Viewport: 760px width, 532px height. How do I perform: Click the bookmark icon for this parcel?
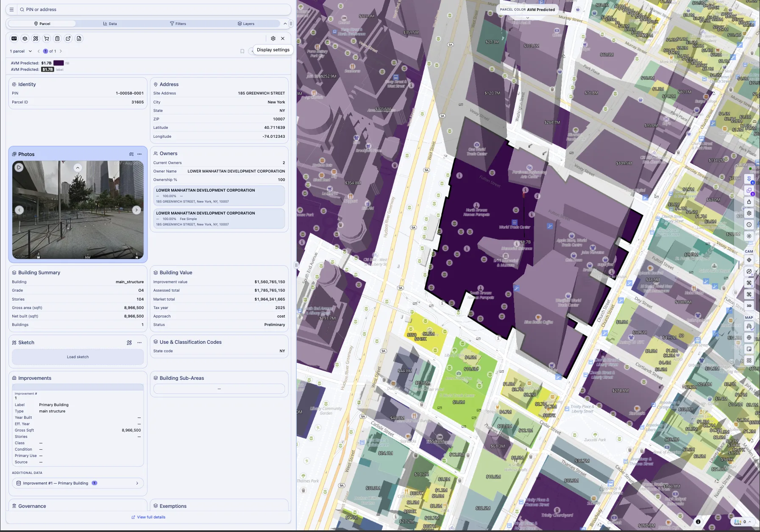coord(242,51)
